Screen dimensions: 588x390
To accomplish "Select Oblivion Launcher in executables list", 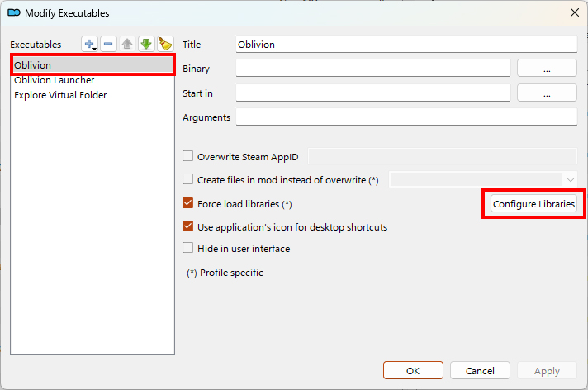I will click(55, 80).
